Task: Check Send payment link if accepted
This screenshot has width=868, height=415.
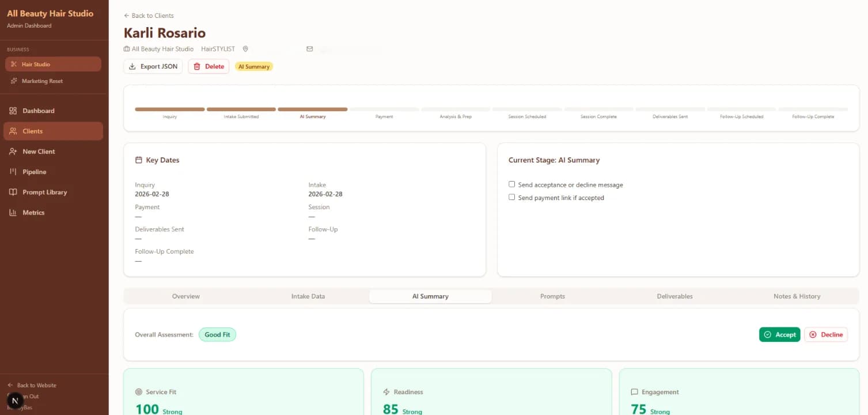Action: click(511, 197)
